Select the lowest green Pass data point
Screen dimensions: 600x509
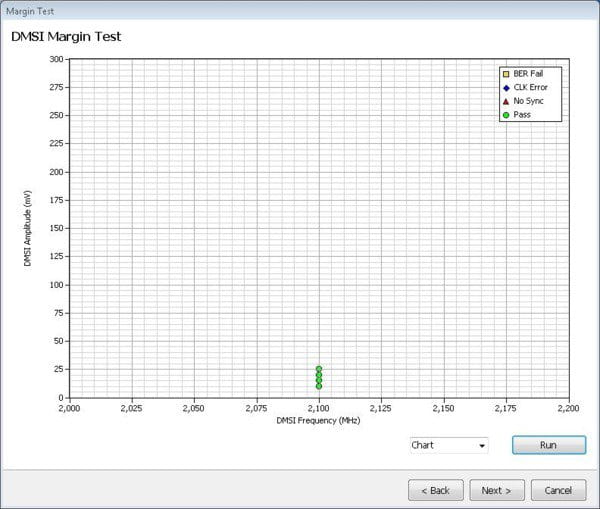tap(319, 386)
